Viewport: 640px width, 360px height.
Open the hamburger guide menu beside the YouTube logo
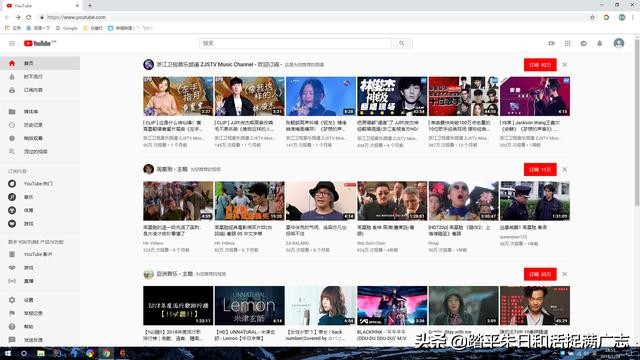pyautogui.click(x=12, y=43)
